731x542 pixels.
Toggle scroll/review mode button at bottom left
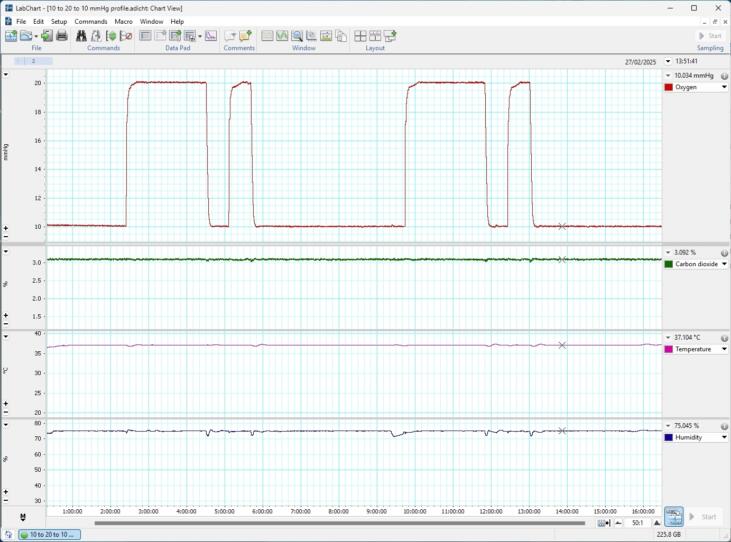(x=22, y=517)
